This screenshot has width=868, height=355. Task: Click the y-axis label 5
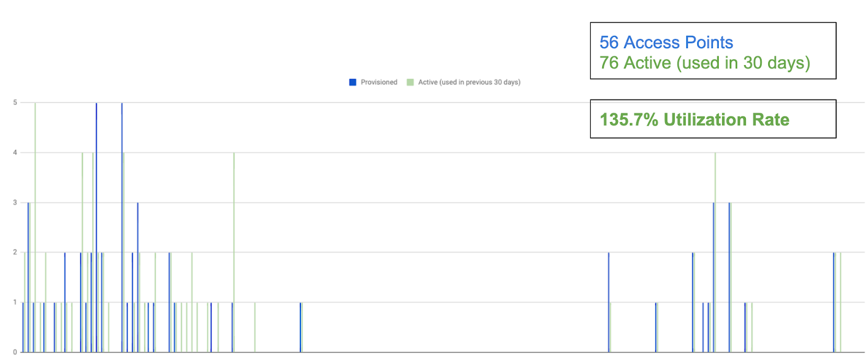(15, 102)
